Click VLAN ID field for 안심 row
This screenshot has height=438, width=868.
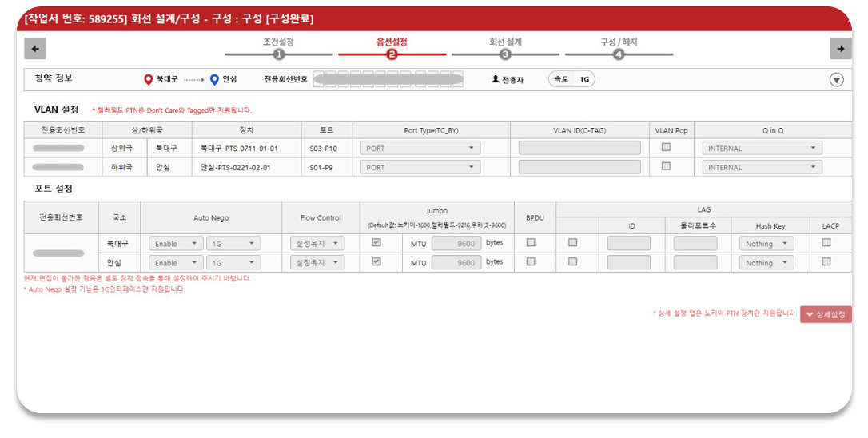click(x=579, y=167)
